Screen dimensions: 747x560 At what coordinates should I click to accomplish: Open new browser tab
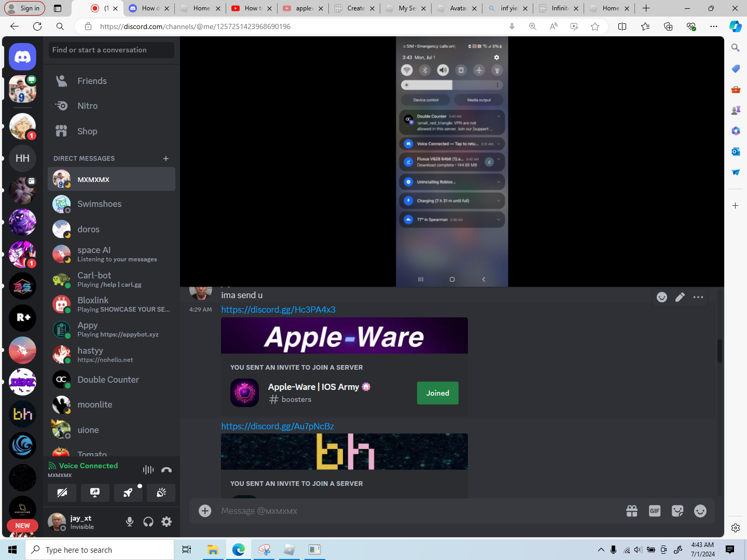[x=646, y=8]
